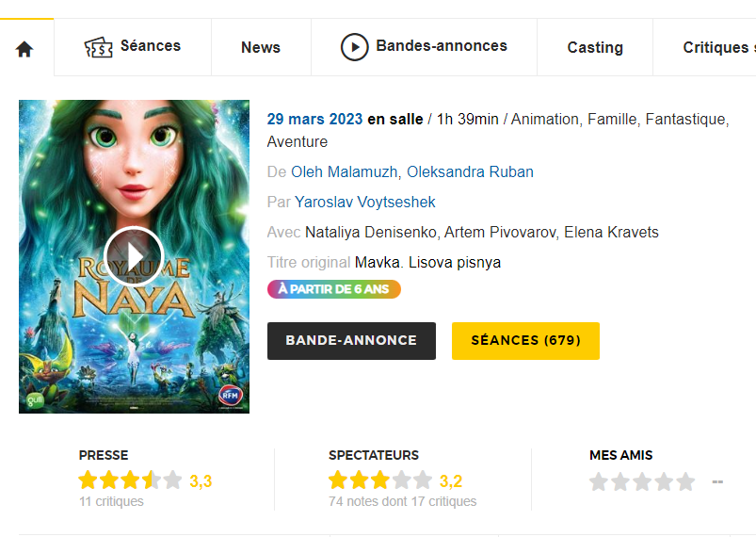Open the 29 mars 2023 release date link

coord(314,119)
